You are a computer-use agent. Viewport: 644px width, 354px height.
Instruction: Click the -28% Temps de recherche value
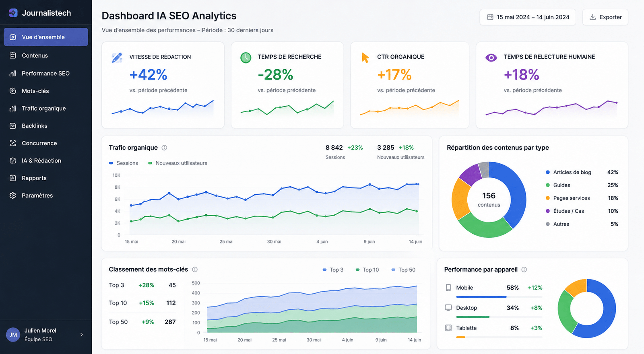click(275, 75)
